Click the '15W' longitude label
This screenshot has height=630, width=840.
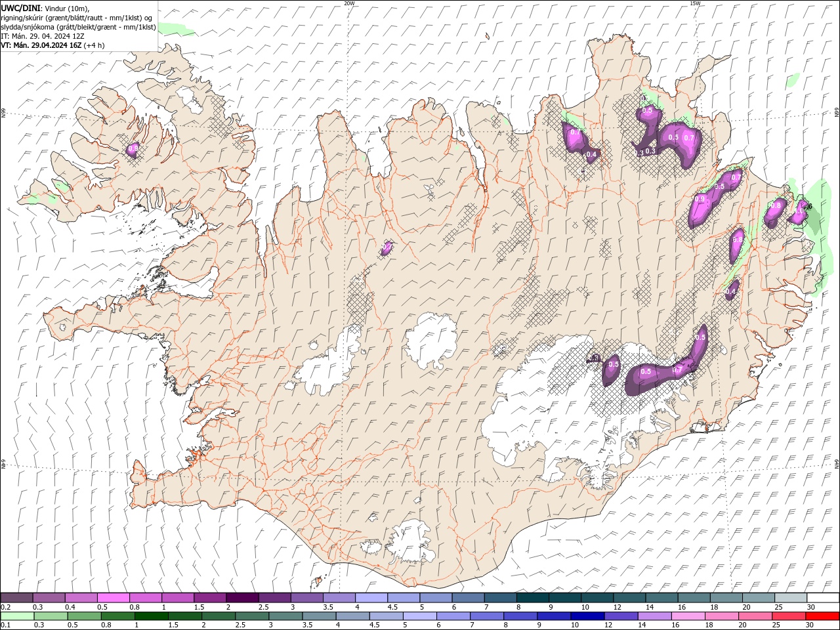[695, 3]
